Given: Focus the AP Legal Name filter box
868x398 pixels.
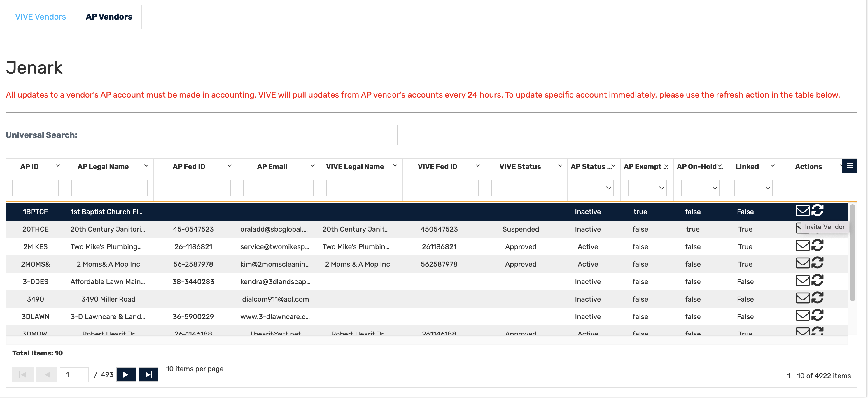Looking at the screenshot, I should coord(109,188).
